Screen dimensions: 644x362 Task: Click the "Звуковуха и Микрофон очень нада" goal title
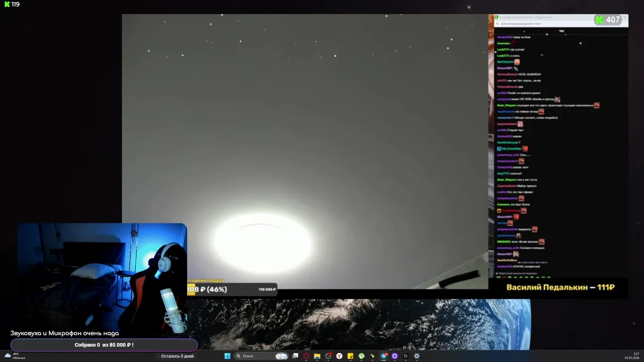64,333
